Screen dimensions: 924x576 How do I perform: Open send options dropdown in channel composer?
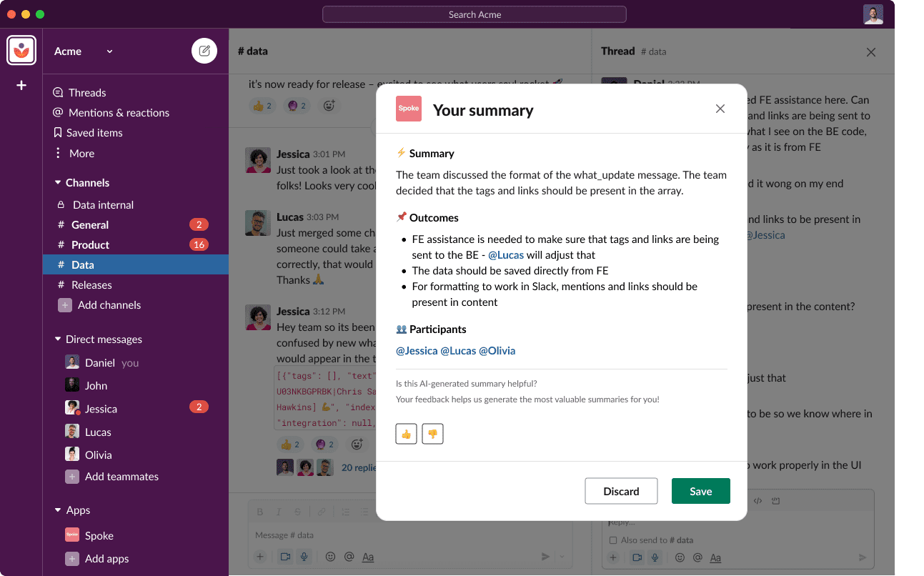[x=562, y=557]
